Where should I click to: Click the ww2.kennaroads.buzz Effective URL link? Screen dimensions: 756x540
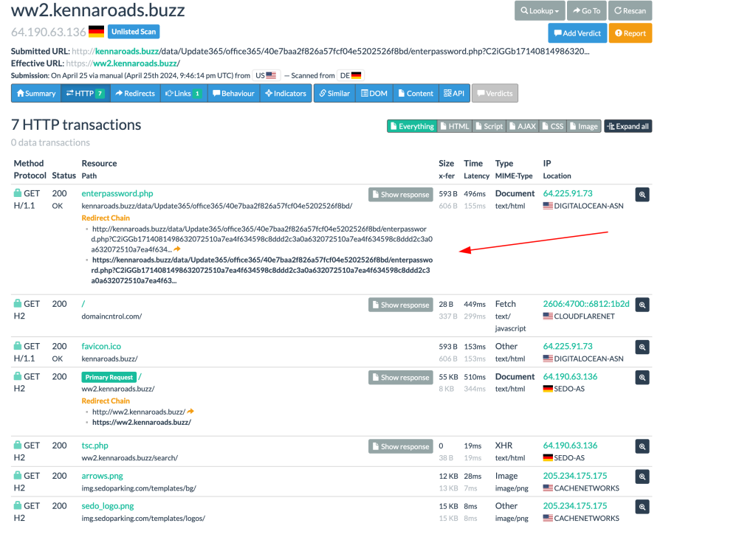(136, 63)
